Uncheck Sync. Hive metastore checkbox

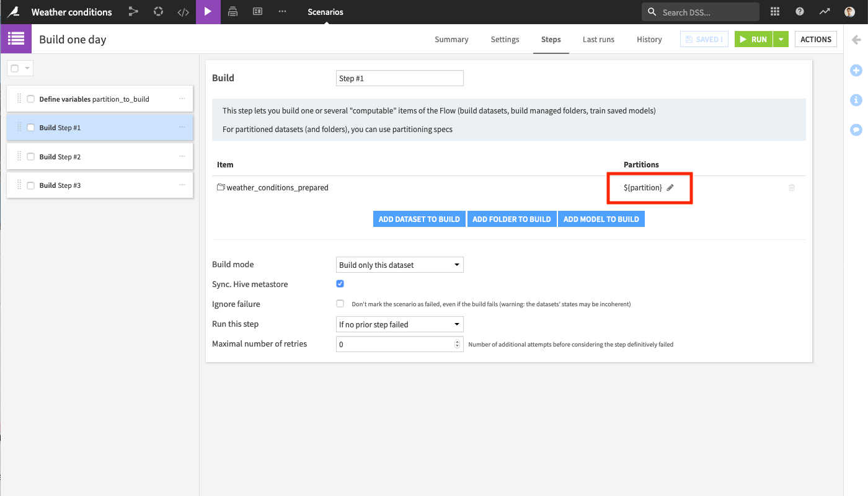tap(340, 284)
